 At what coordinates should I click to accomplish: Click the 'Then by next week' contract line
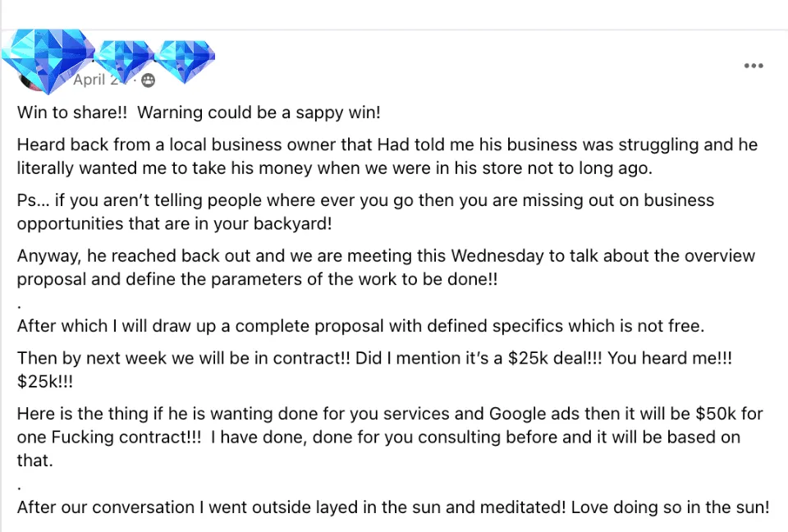(374, 359)
